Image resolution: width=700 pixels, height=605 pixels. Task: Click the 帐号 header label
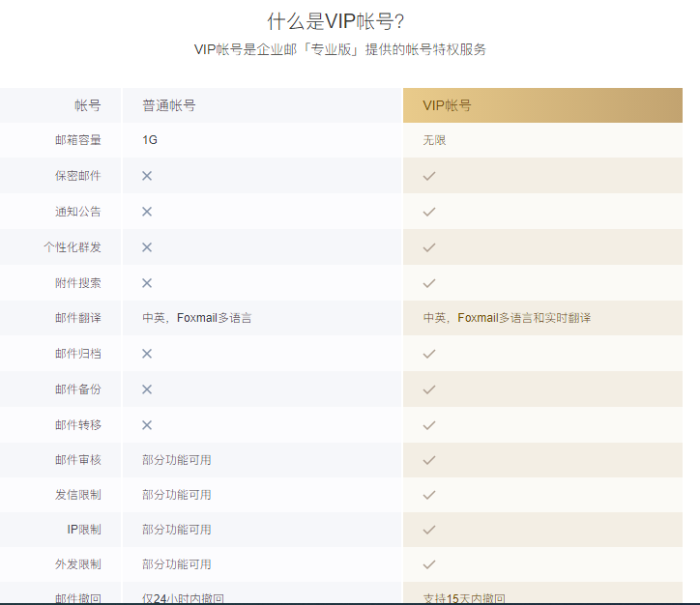[x=87, y=105]
